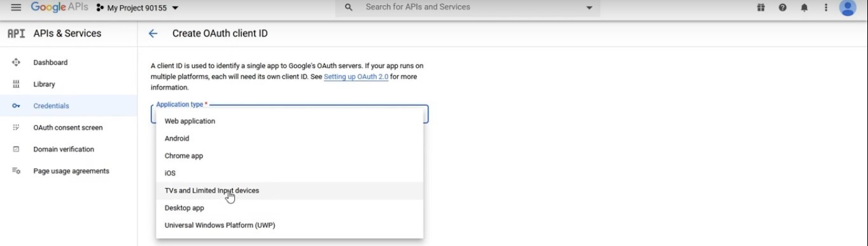Viewport: 868px width, 246px height.
Task: Click the Domain verification checkbox icon
Action: (x=16, y=149)
